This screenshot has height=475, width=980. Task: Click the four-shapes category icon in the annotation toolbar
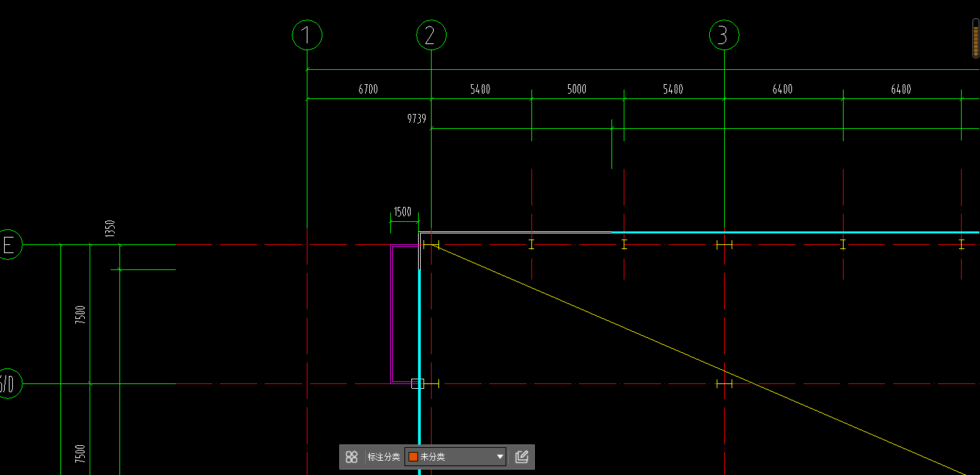pos(352,457)
